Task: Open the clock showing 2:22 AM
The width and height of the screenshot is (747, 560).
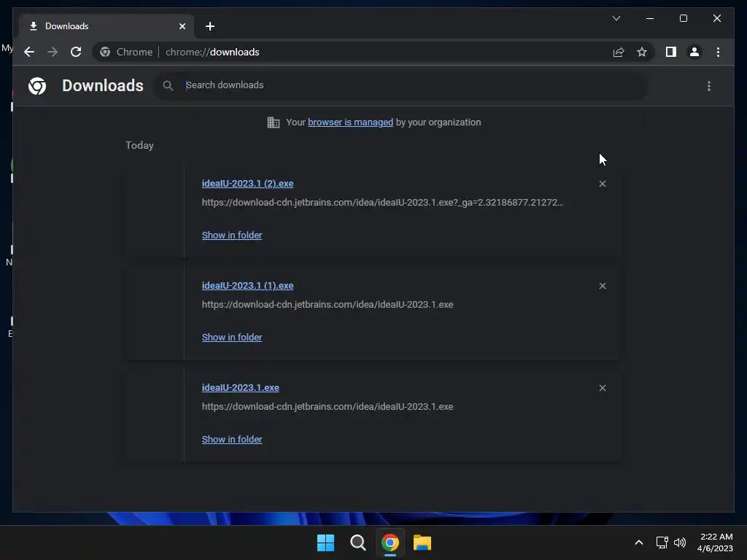Action: [715, 542]
